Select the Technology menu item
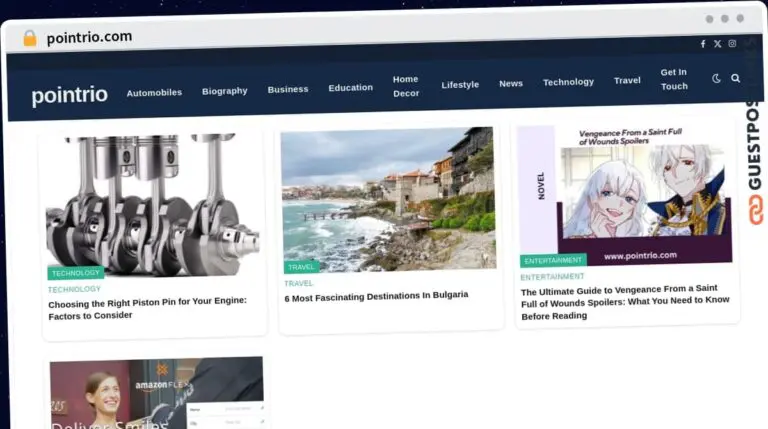The width and height of the screenshot is (768, 429). tap(568, 82)
